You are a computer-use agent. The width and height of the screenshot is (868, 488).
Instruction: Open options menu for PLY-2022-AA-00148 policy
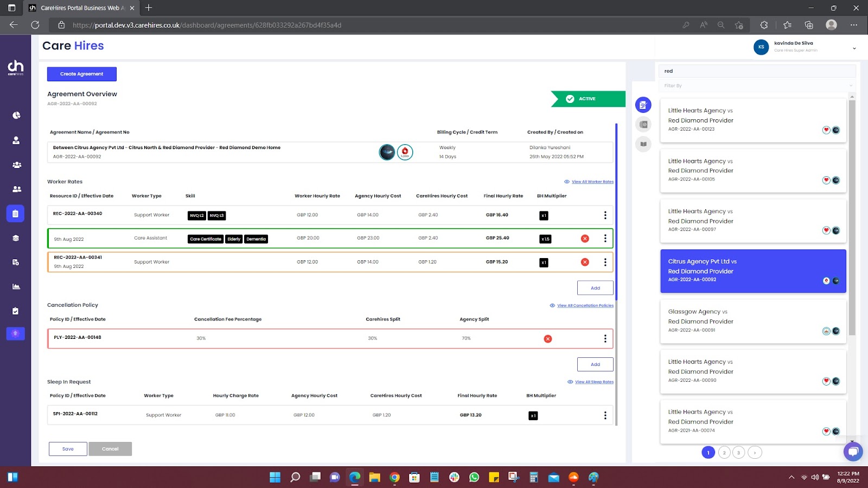click(605, 339)
